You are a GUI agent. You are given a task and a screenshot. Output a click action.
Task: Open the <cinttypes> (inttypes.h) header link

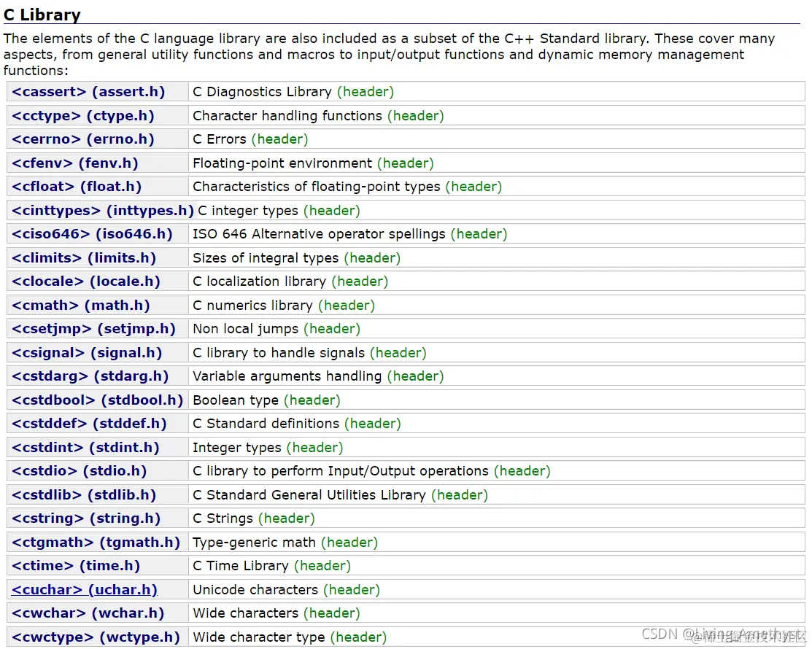coord(103,211)
